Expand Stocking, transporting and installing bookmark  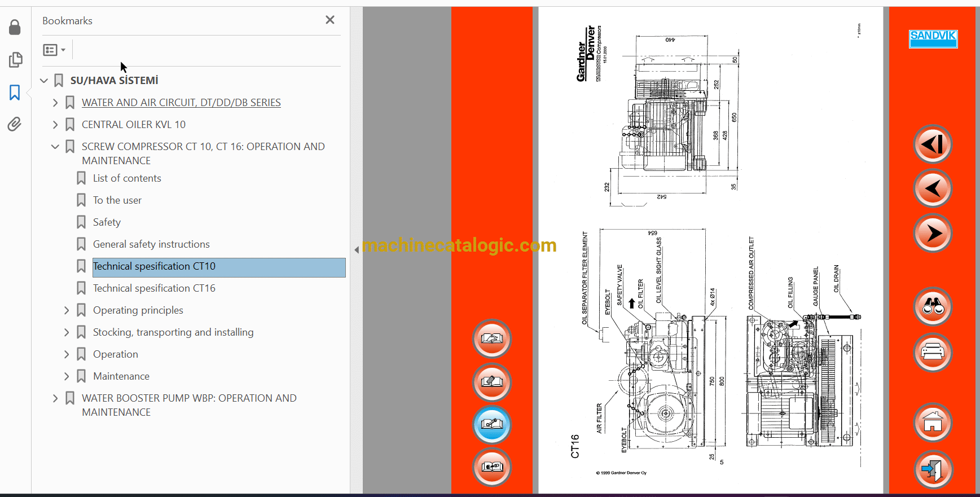coord(67,332)
